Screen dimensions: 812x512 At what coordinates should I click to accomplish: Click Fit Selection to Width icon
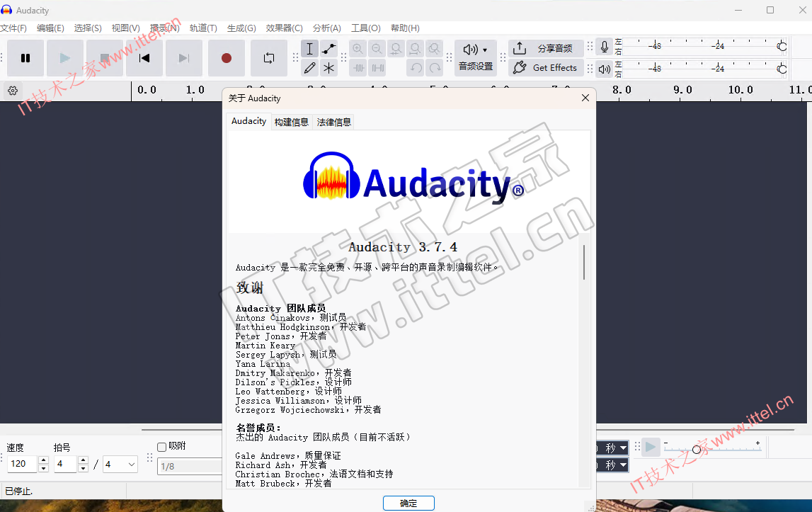396,49
